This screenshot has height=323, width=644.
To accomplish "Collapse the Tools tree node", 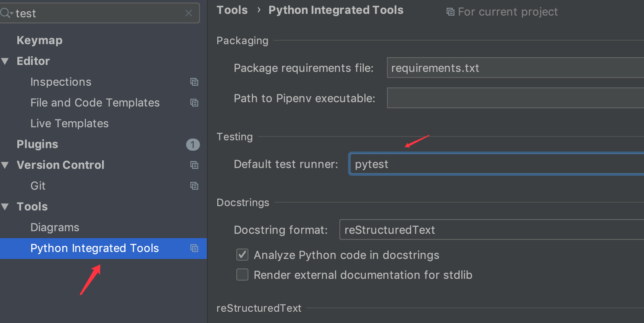I will (5, 207).
